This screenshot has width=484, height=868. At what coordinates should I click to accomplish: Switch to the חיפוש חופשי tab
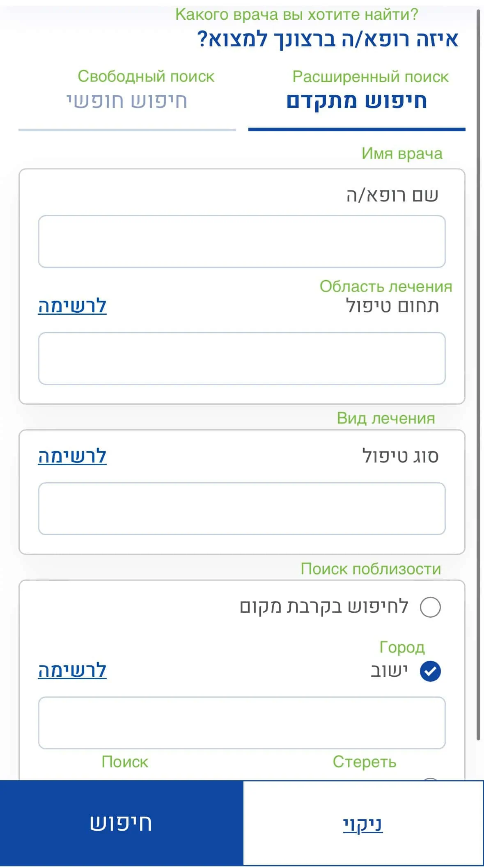point(127,101)
